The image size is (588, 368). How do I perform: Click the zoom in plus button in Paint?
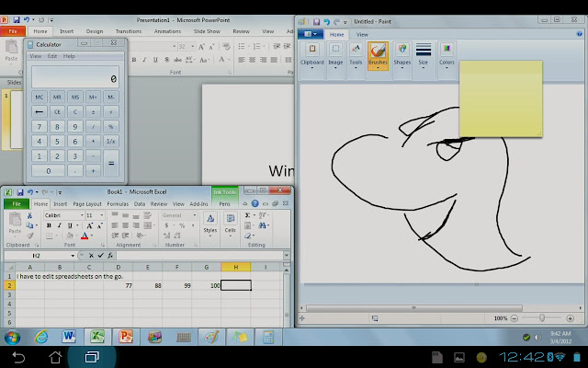(570, 318)
